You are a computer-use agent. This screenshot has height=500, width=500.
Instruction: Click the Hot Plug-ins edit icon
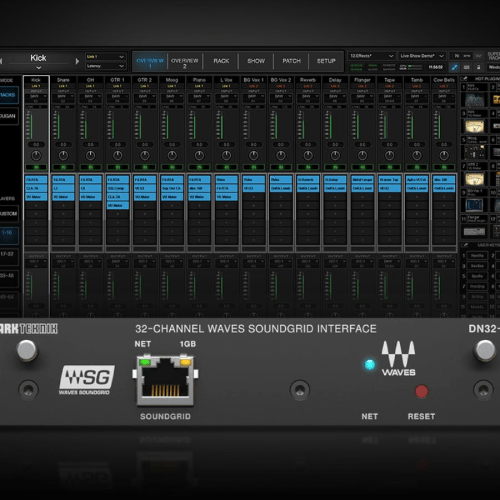(x=464, y=79)
